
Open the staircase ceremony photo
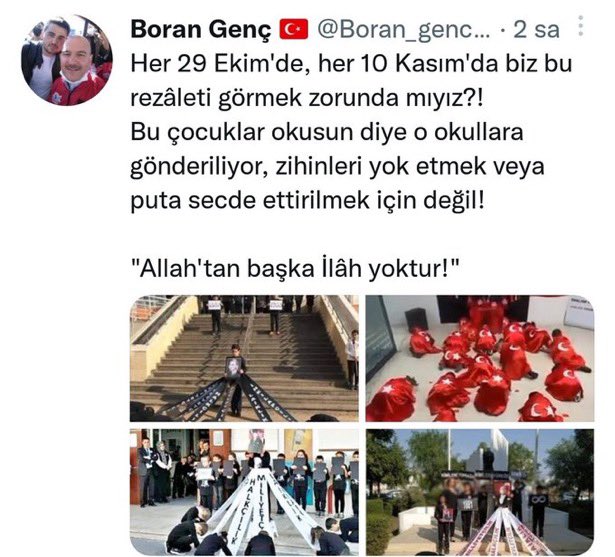(244, 359)
